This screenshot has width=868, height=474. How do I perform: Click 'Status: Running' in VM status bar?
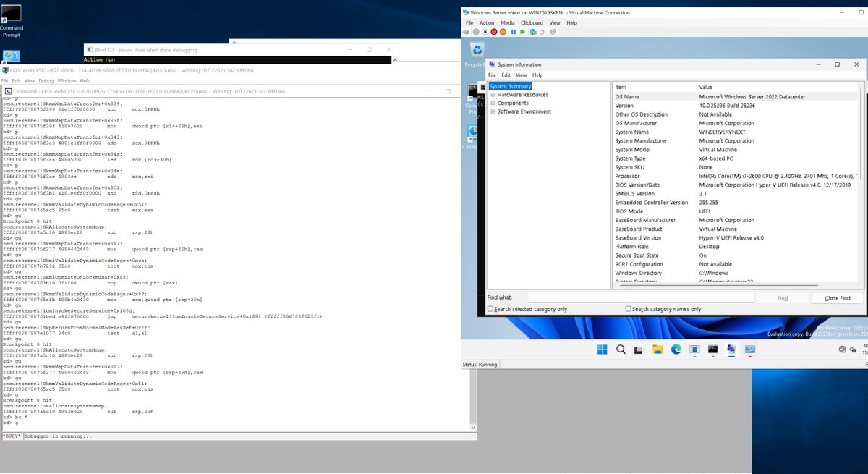pos(481,365)
